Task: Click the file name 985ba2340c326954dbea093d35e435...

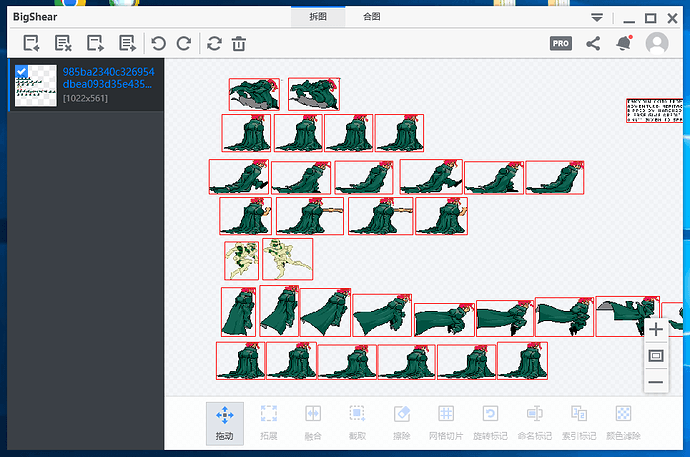Action: [x=108, y=78]
